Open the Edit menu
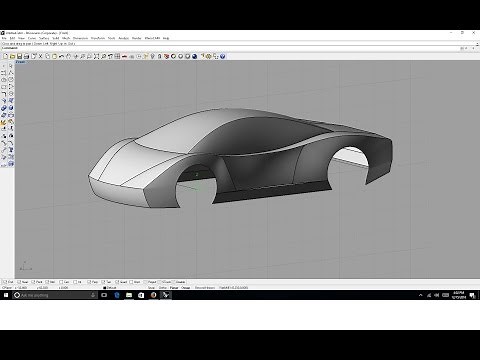 pos(12,38)
